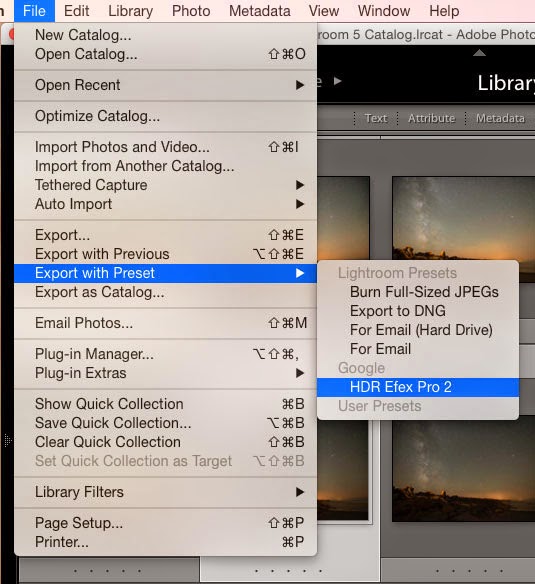Open Plug-in Manager...

pos(165,354)
